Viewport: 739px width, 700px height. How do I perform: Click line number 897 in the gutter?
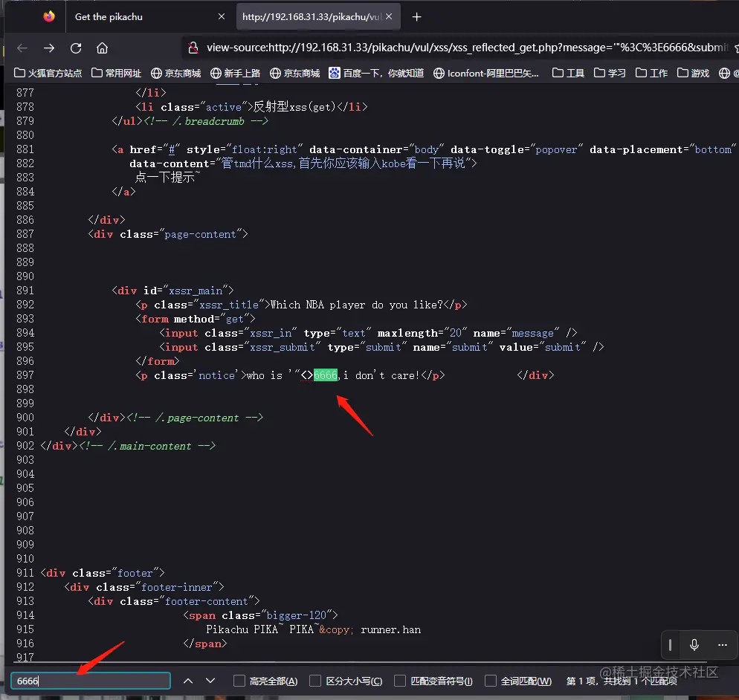click(x=25, y=375)
